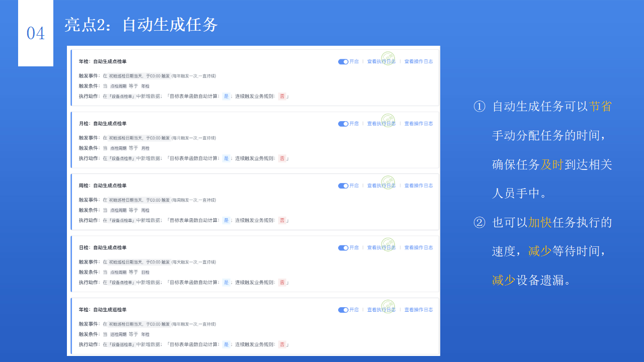
Task: View 查看操作日志 of the 月检 rule
Action: point(419,123)
